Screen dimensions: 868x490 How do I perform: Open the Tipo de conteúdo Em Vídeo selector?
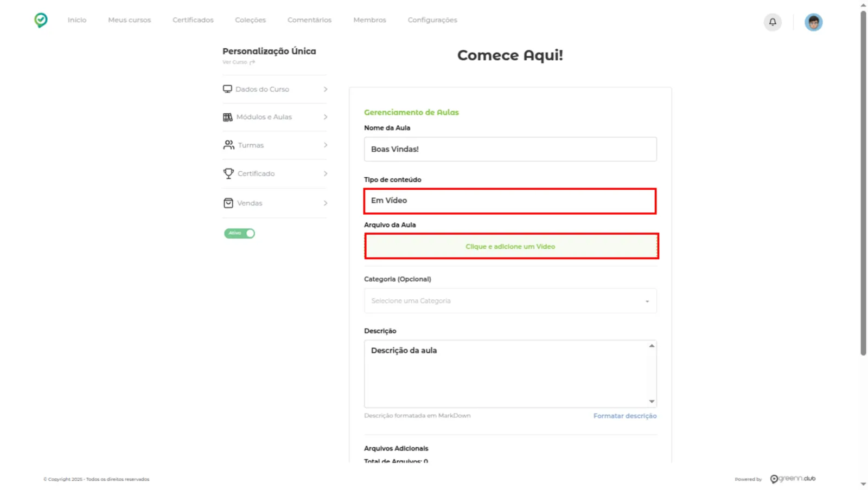click(x=510, y=201)
